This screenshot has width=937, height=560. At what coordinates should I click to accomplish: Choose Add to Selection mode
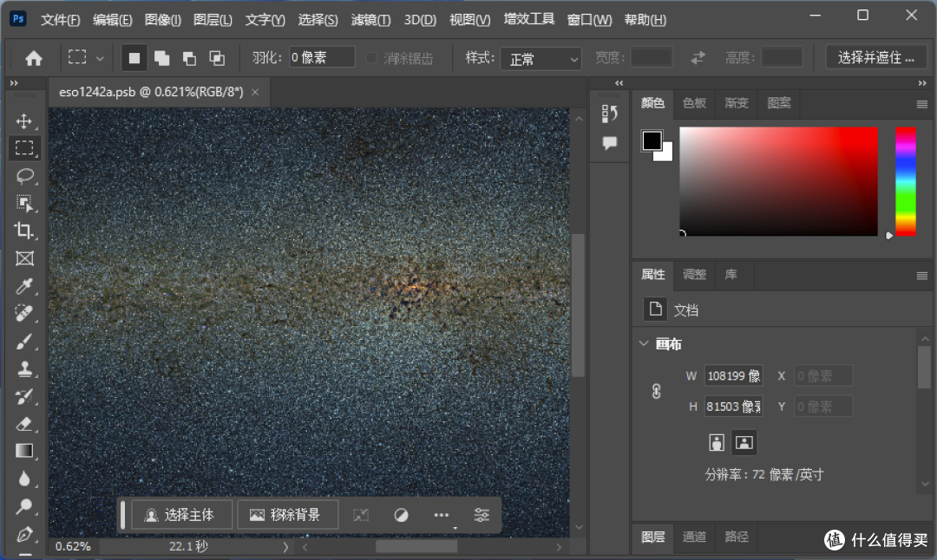(161, 58)
